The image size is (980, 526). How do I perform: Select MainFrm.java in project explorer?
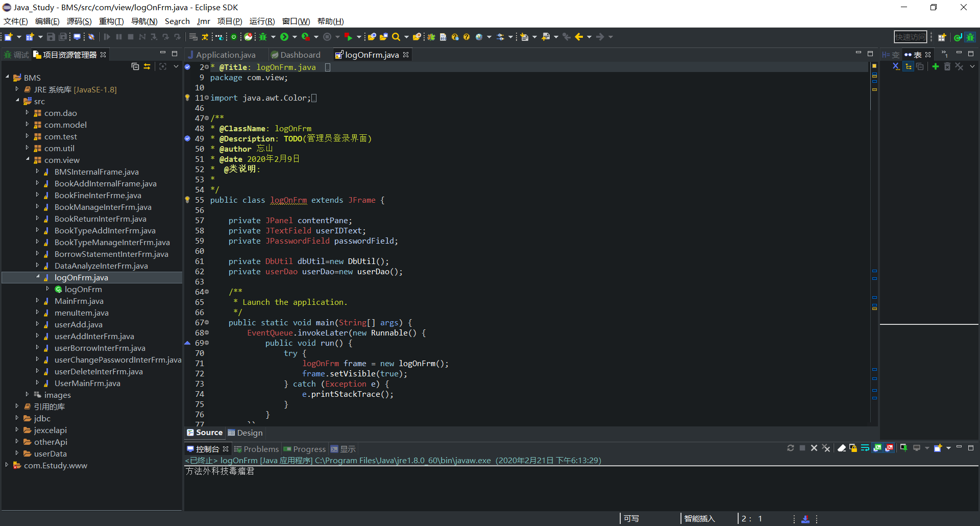[79, 301]
